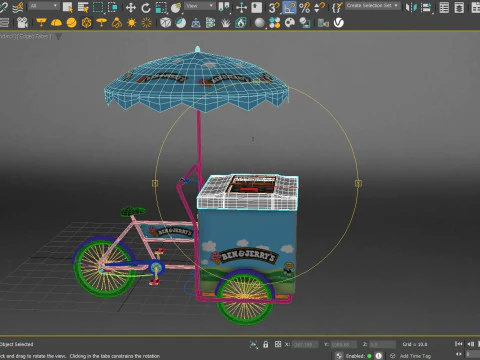The image size is (480, 360).
Task: Click the paint palette icon
Action: tap(290, 23)
